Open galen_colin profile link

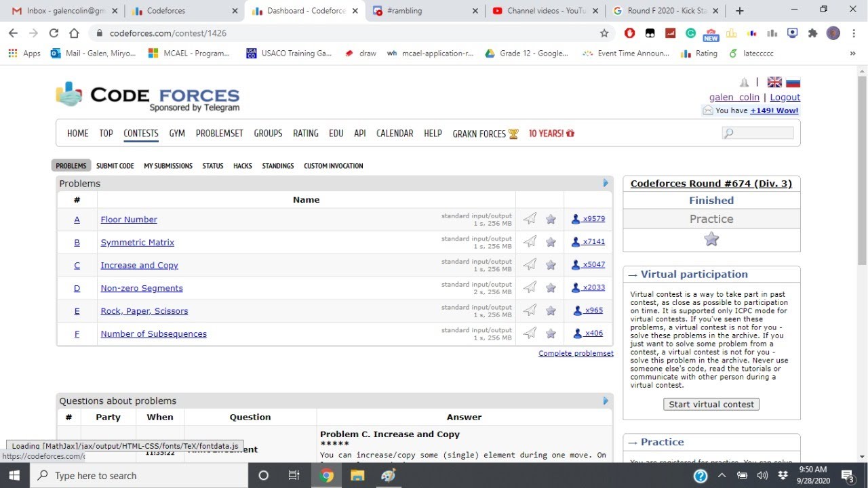pos(734,97)
